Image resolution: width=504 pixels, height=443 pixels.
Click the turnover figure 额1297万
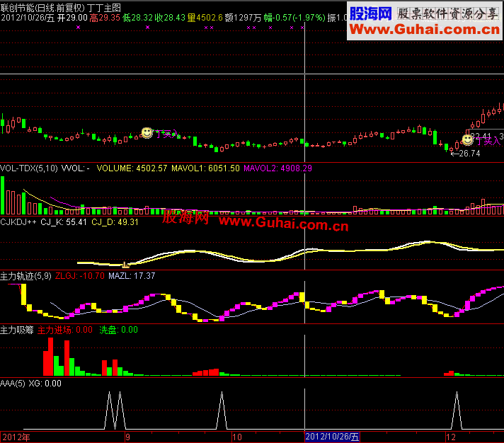pos(244,18)
